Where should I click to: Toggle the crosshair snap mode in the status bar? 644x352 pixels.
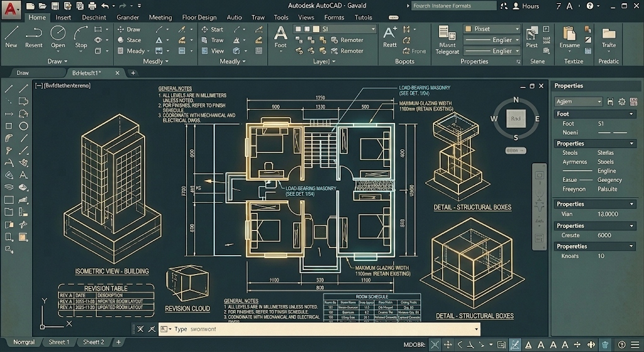click(x=435, y=344)
